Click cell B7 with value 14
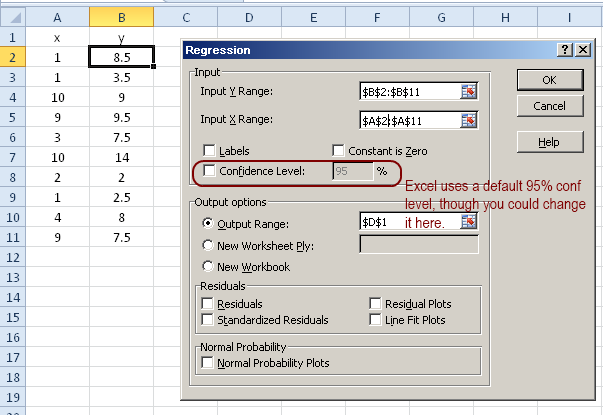 122,157
